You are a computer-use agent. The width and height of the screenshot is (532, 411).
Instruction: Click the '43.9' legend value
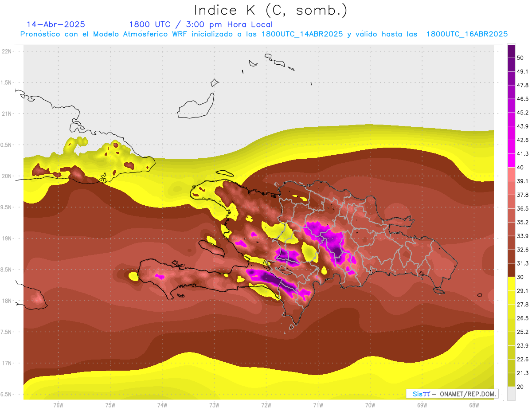point(522,126)
